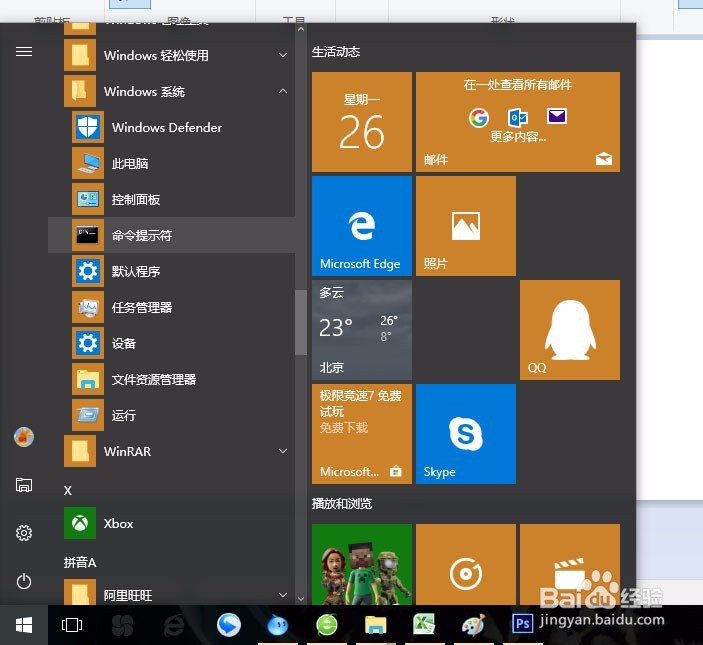Open the Skype tile
Viewport: 703px width, 645px height.
(466, 434)
